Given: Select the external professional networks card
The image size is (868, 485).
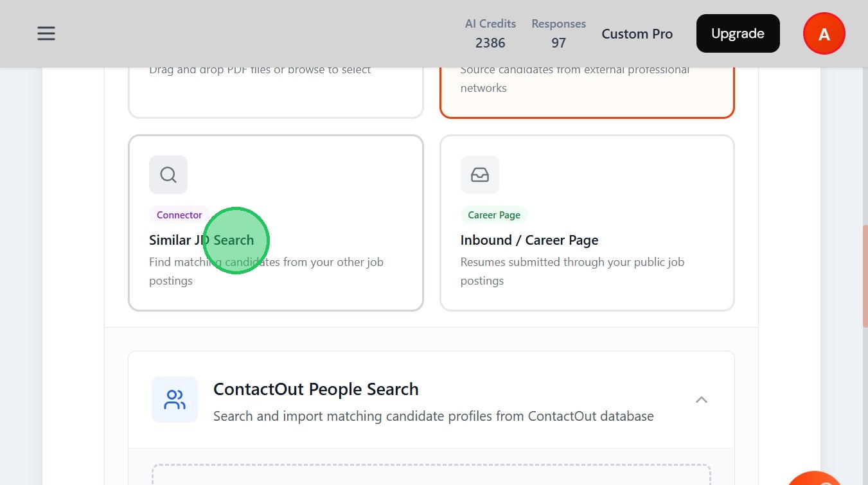Looking at the screenshot, I should [x=587, y=90].
